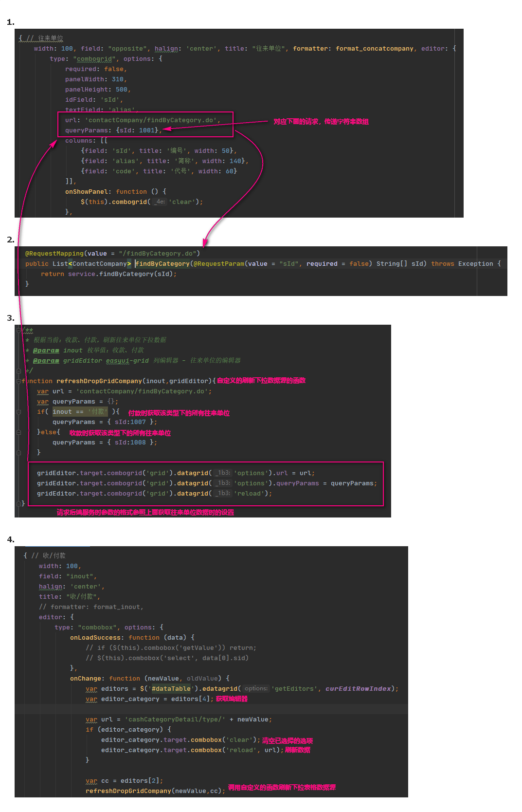The width and height of the screenshot is (522, 812).
Task: Click the 'cashCategoryDetail/type/' url string
Action: [175, 719]
